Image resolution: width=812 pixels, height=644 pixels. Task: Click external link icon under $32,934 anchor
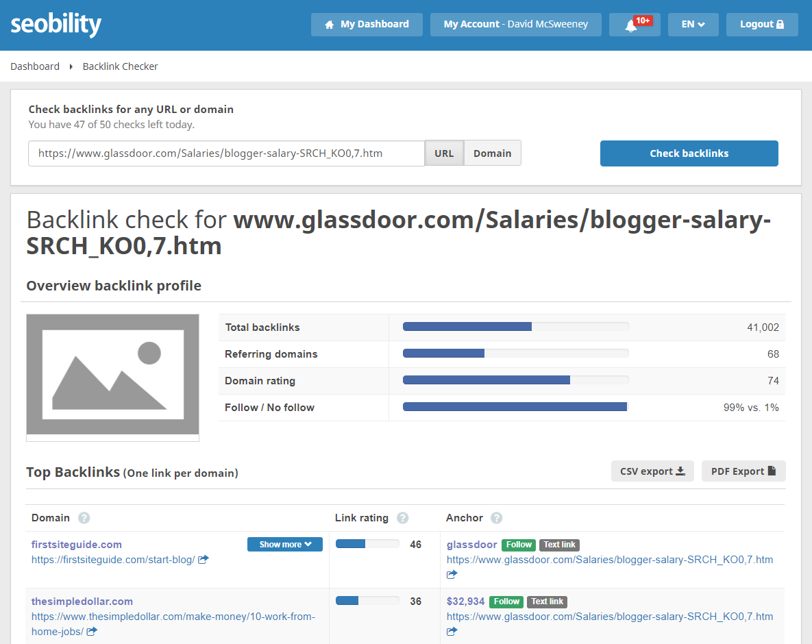(x=452, y=632)
